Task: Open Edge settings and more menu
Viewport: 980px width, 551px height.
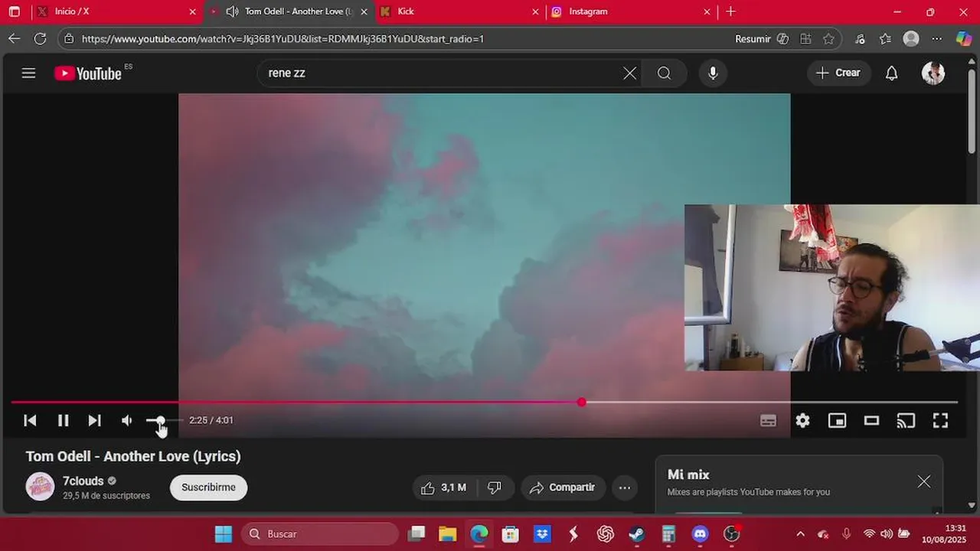Action: coord(936,38)
